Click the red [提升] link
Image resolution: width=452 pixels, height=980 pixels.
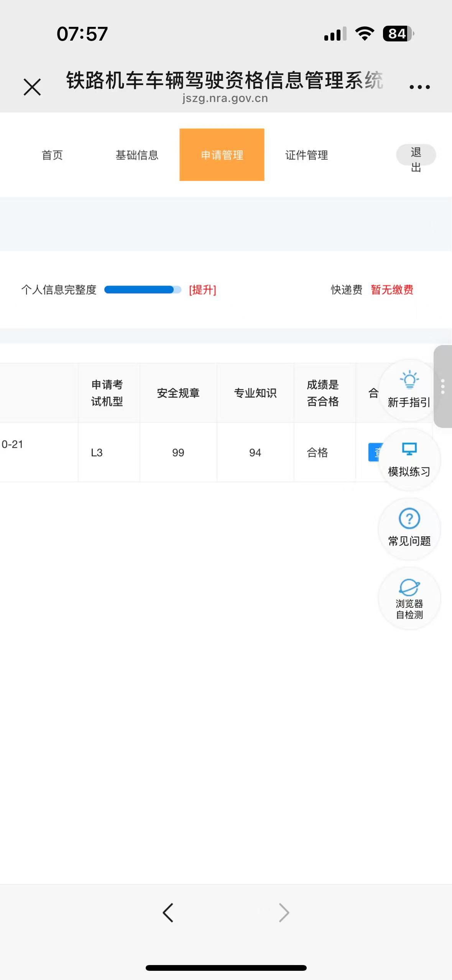[x=202, y=290]
